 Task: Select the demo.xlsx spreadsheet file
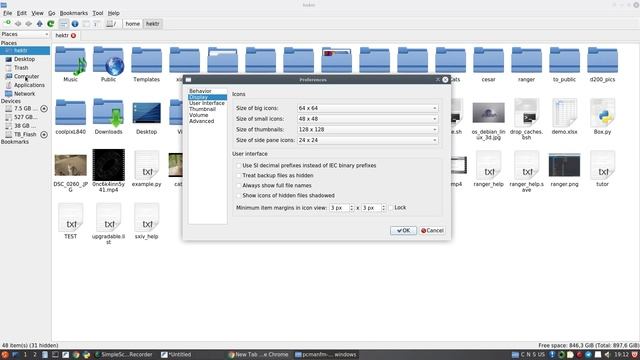coord(564,116)
